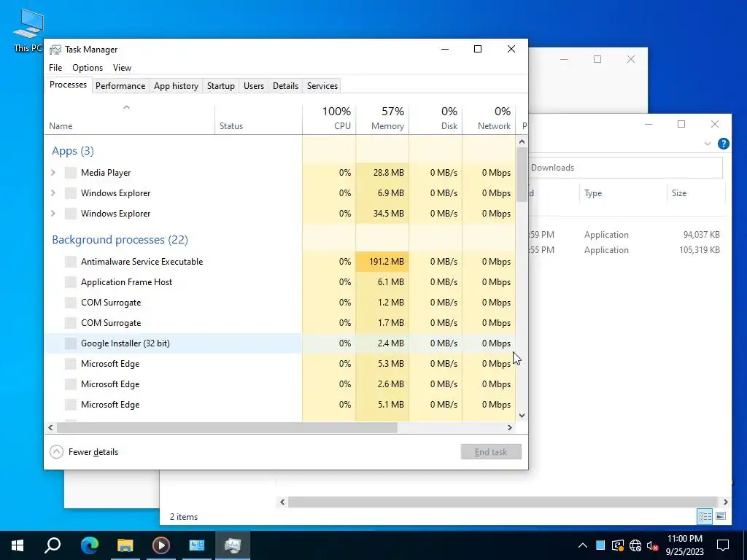Select the Microsoft Edge 2.6 MB process
Image resolution: width=747 pixels, height=560 pixels.
(x=280, y=384)
